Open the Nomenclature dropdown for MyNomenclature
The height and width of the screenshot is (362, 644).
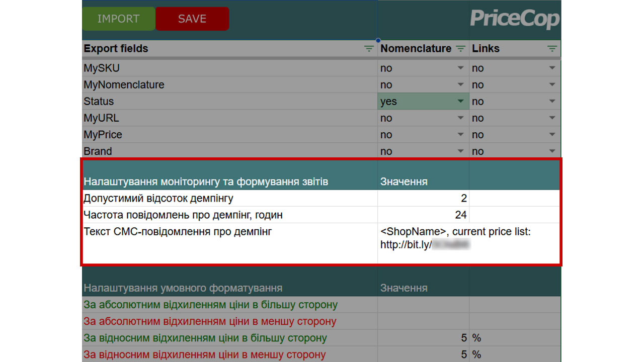(x=460, y=84)
